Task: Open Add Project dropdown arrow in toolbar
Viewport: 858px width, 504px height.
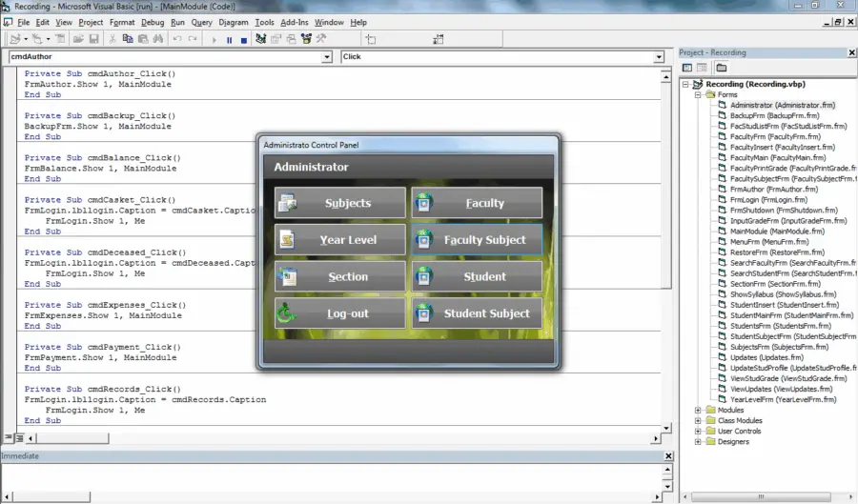Action: click(25, 39)
